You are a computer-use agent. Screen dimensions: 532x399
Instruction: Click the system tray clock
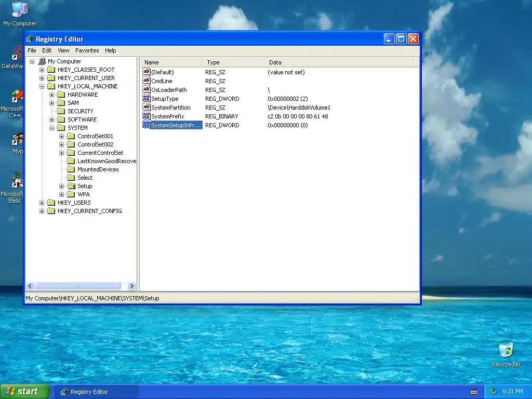coord(513,392)
